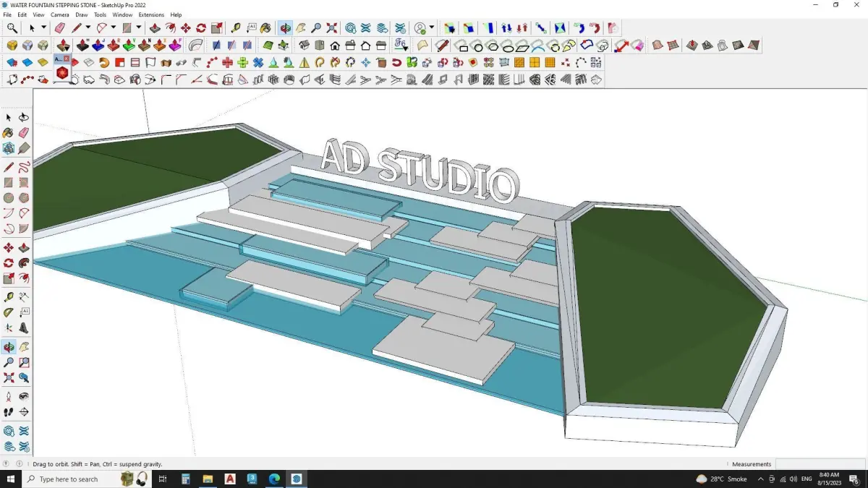Select the Tape Measure tool in top toolbar
This screenshot has width=868, height=488.
point(236,28)
